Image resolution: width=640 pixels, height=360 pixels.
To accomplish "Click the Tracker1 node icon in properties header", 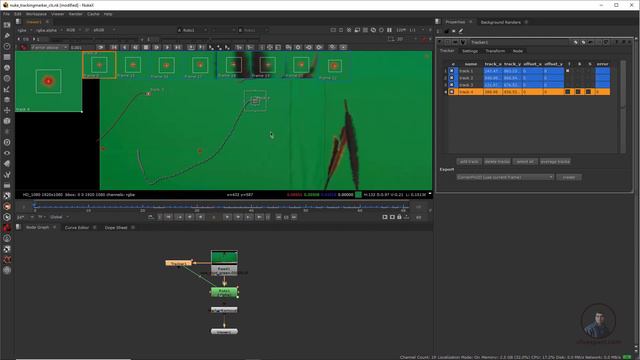I will [463, 42].
